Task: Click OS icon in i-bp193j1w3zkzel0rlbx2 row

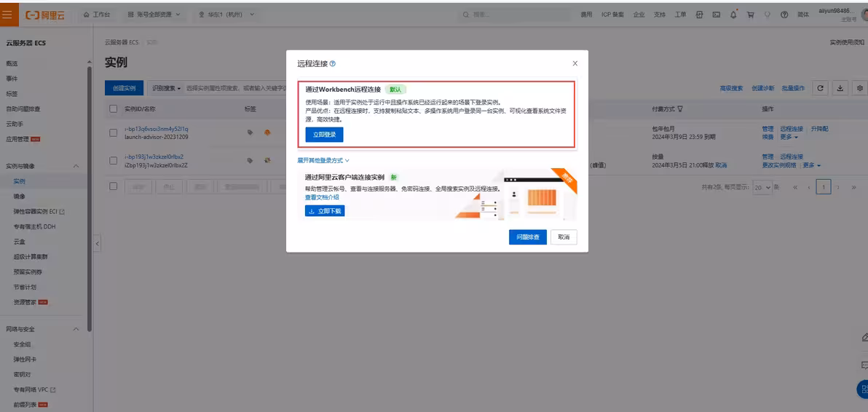Action: coord(267,160)
